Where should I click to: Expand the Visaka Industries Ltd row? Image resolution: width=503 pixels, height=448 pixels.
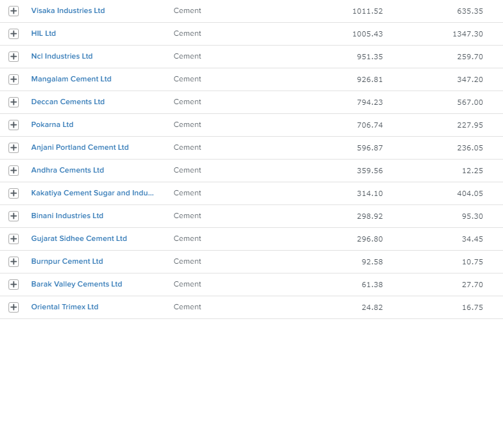[x=14, y=11]
